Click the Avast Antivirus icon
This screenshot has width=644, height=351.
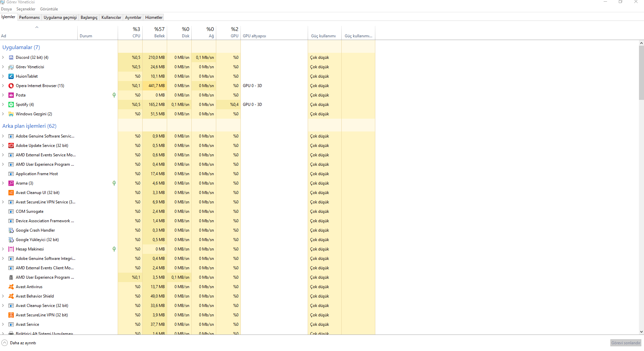point(11,287)
